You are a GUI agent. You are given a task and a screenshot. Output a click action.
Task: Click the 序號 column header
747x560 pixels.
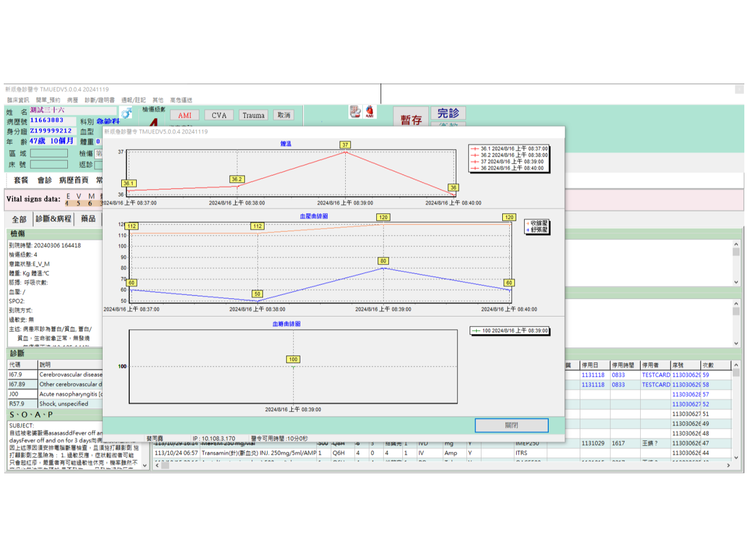[686, 365]
